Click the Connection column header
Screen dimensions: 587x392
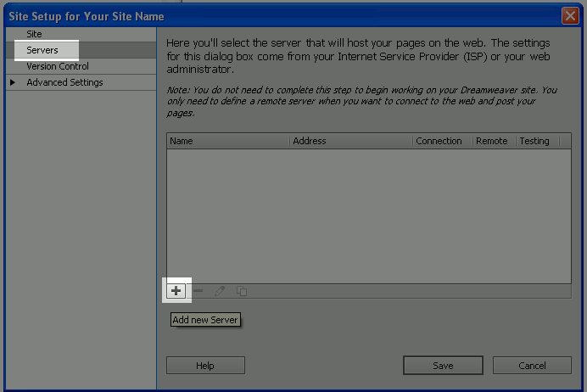[x=439, y=141]
